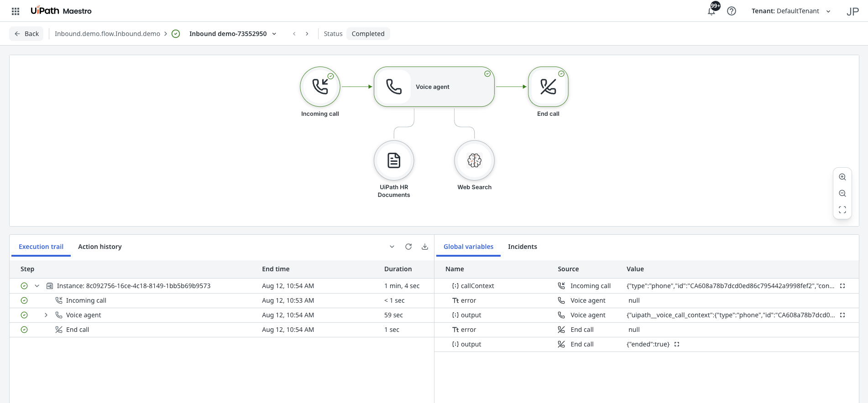This screenshot has height=403, width=868.
Task: Click the UiPath Maestro logo
Action: (x=61, y=11)
